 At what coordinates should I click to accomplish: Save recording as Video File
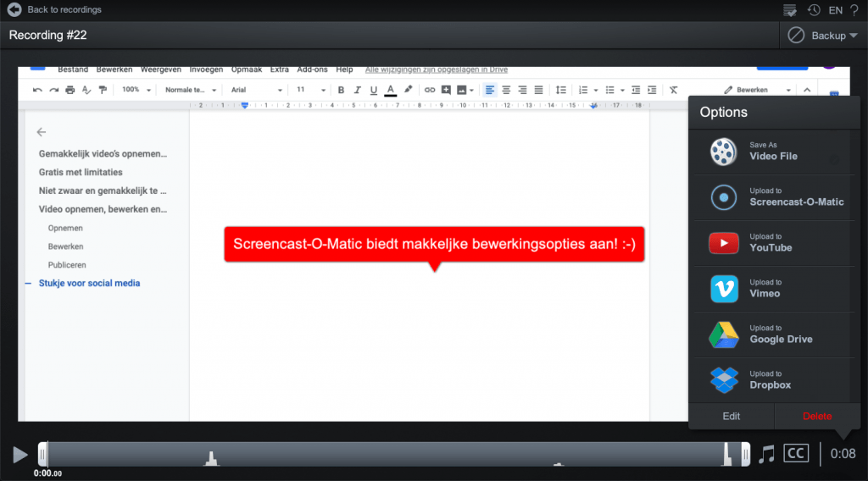[774, 152]
